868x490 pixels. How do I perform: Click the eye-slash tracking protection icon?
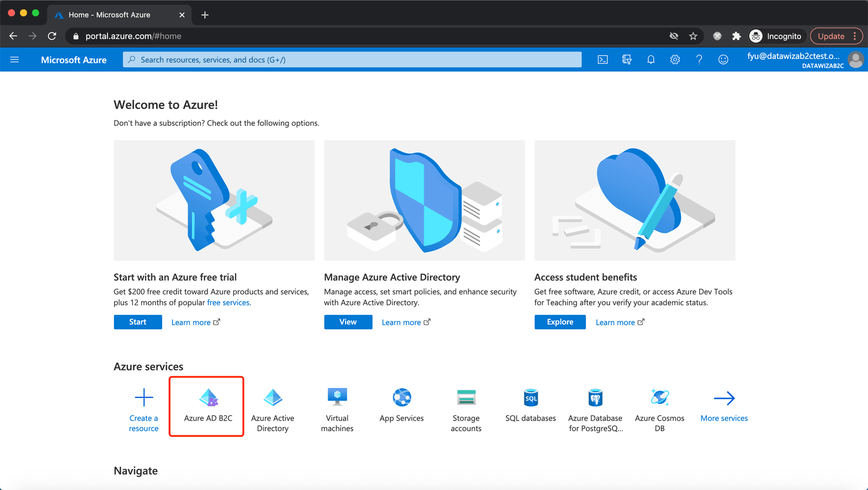(674, 36)
